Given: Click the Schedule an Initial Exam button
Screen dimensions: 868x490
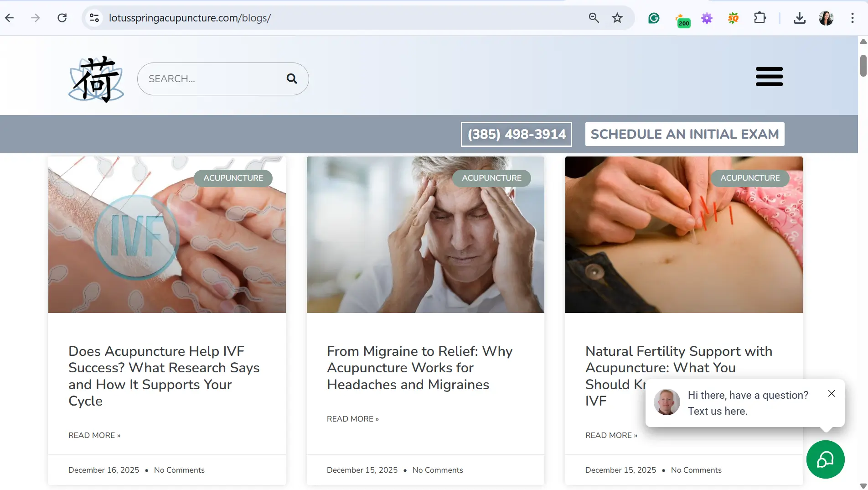Looking at the screenshot, I should [x=685, y=134].
